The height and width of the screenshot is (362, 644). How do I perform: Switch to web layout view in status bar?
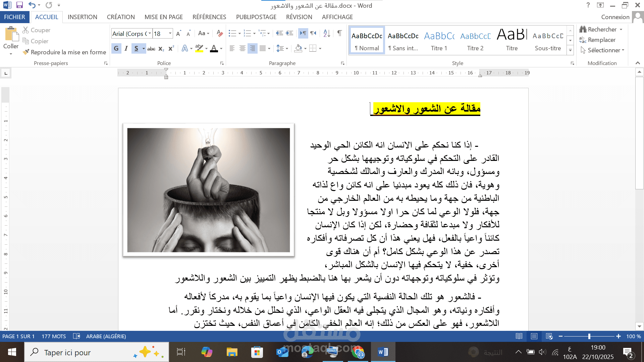coord(549,336)
